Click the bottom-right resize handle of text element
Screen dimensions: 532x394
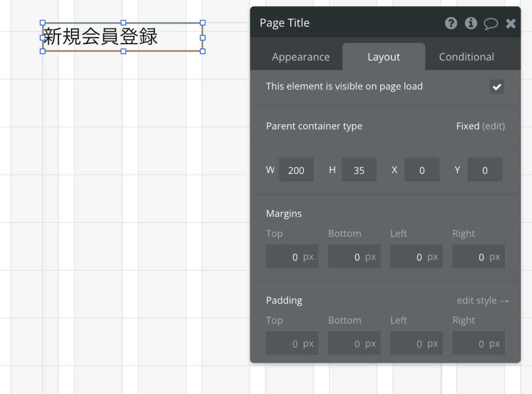pyautogui.click(x=203, y=51)
